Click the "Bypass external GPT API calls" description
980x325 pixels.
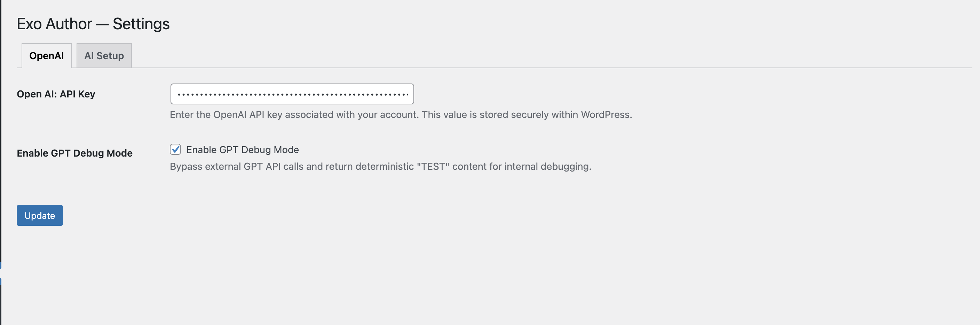(x=380, y=166)
